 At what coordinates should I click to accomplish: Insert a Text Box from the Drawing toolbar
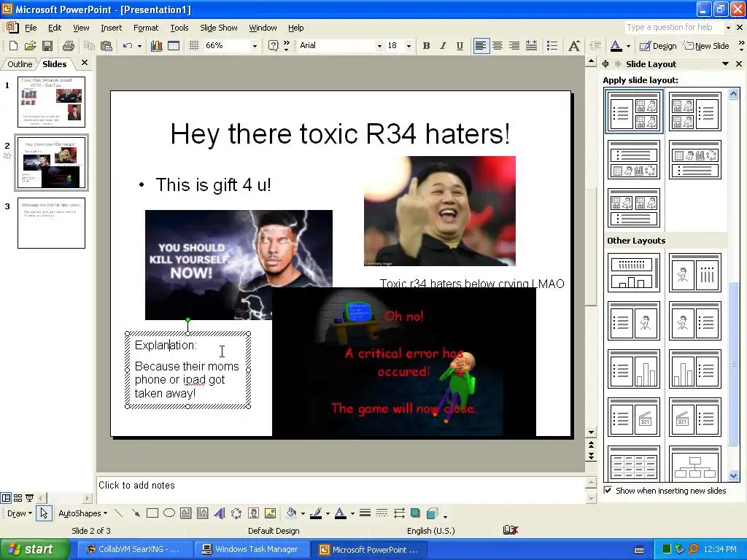coord(186,513)
